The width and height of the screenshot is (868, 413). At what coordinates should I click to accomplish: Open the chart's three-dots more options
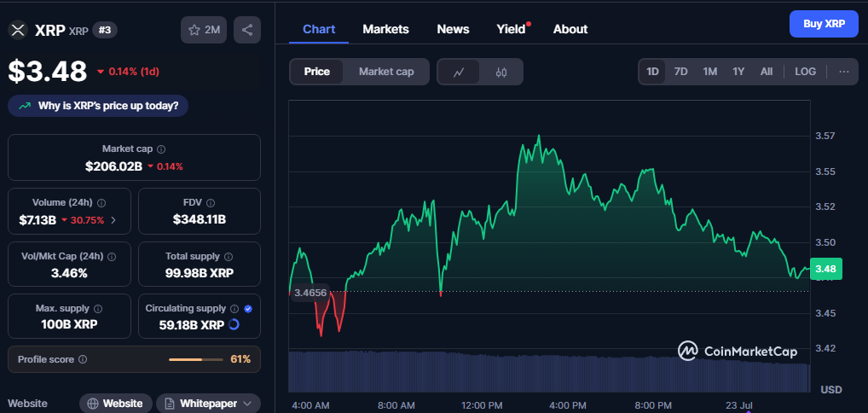(x=844, y=72)
